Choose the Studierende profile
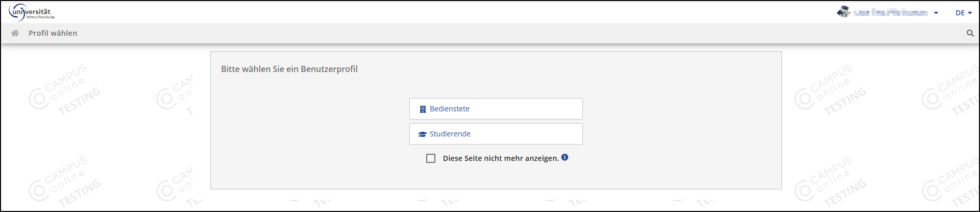Viewport: 980px width, 212px height. 496,134
